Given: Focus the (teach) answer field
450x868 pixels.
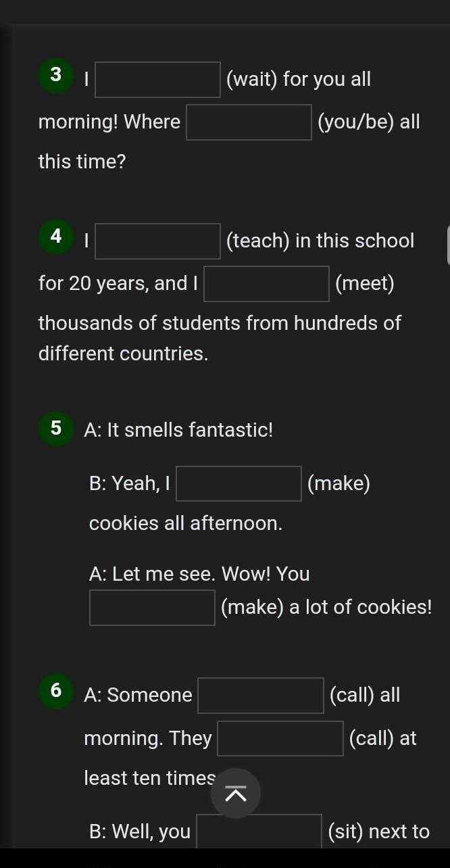Looking at the screenshot, I should (x=158, y=241).
